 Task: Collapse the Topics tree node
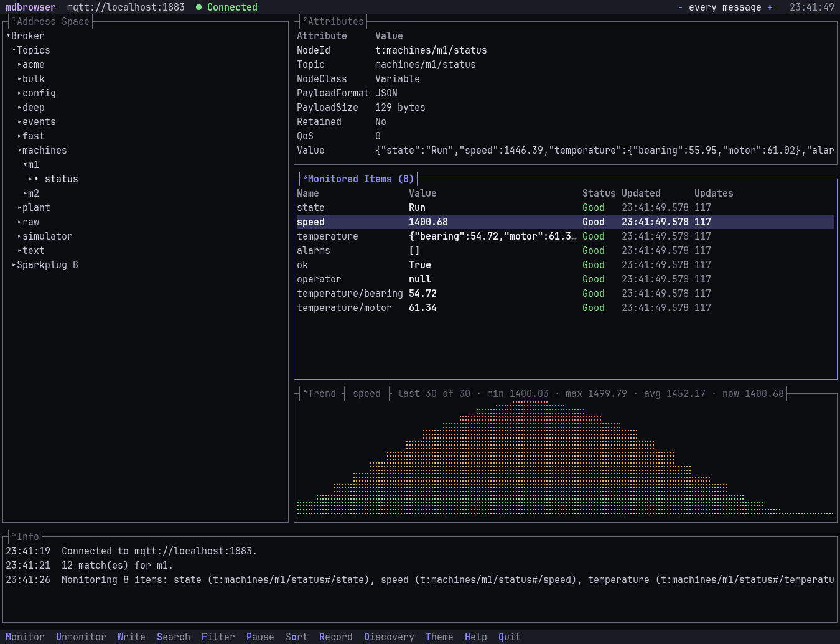(14, 50)
